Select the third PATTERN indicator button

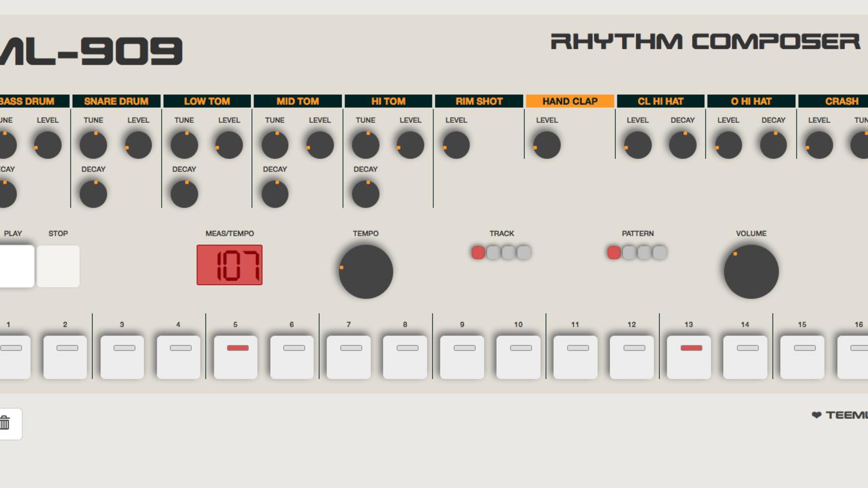point(644,252)
